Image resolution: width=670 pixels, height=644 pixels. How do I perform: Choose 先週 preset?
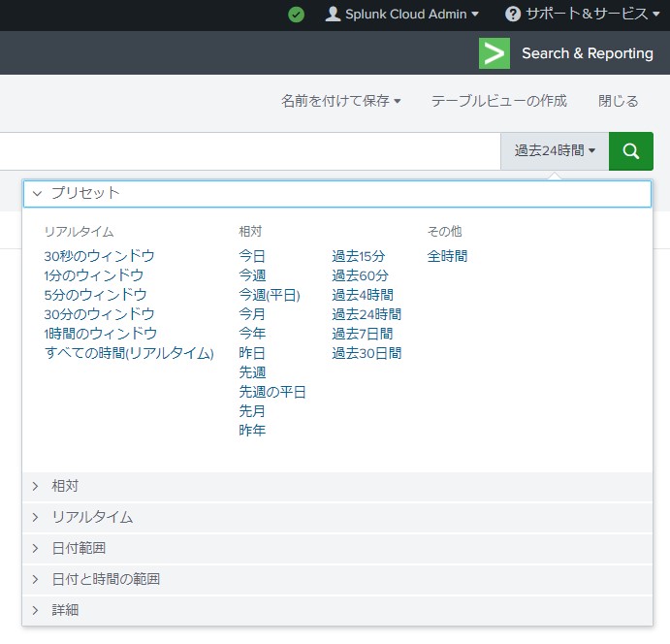pos(252,372)
